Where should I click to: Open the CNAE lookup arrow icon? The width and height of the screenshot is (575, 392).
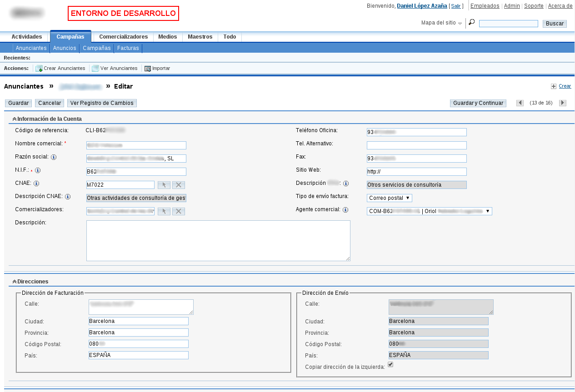(164, 185)
